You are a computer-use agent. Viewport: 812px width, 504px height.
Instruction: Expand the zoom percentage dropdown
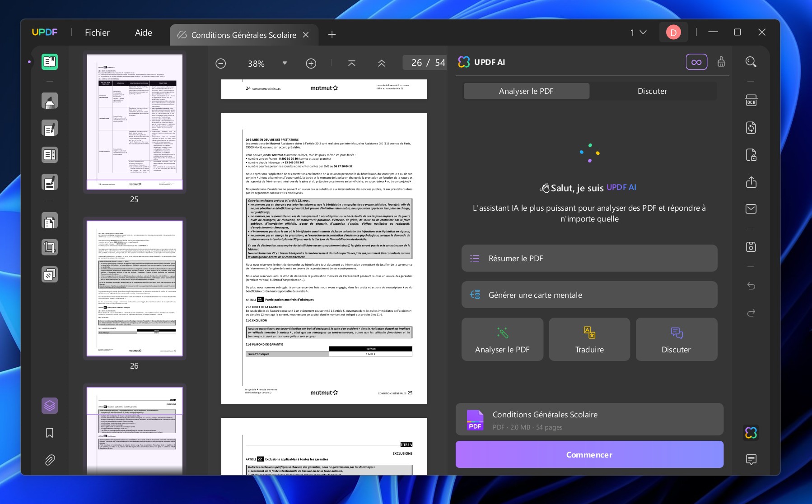pyautogui.click(x=285, y=63)
